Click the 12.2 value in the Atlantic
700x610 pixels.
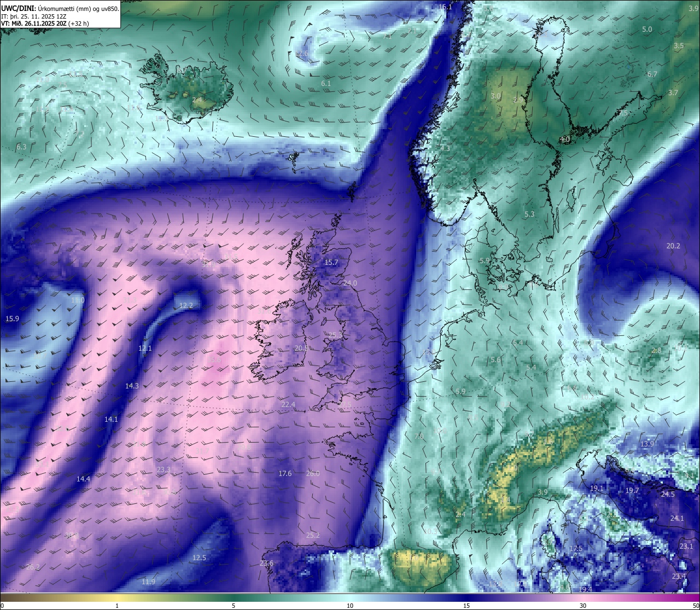click(186, 305)
